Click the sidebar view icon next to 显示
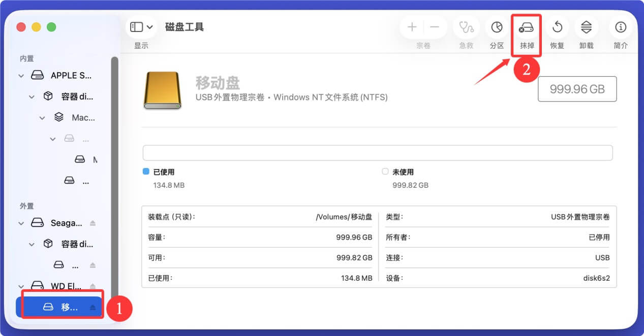This screenshot has height=336, width=644. (x=136, y=27)
